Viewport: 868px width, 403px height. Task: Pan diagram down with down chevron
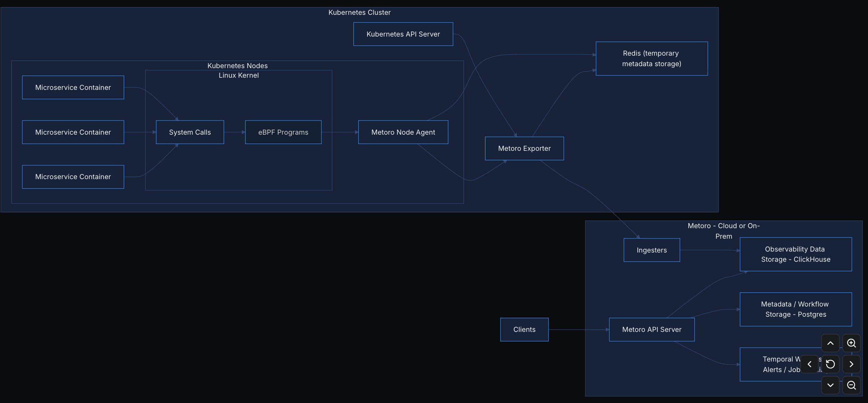tap(830, 385)
